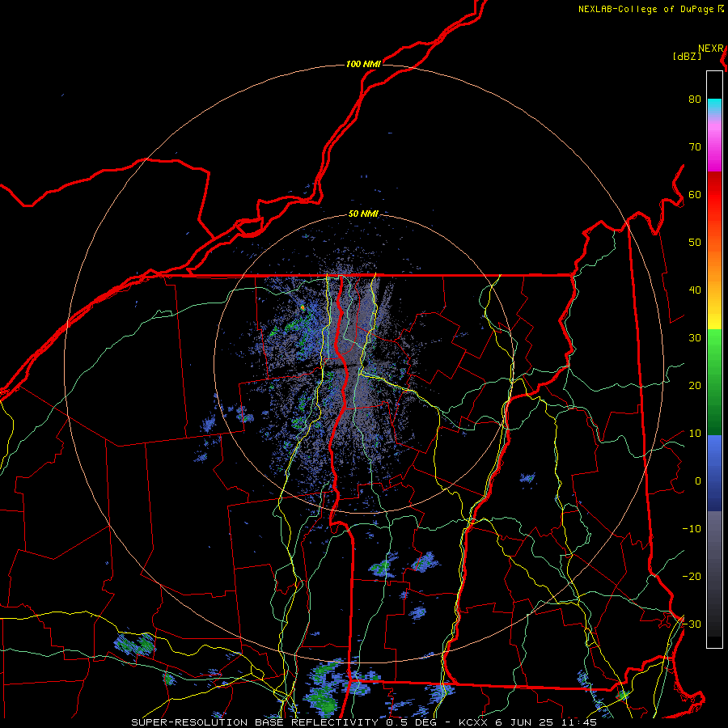Click the -20 value on the dBZ scale
The image size is (728, 728).
692,576
